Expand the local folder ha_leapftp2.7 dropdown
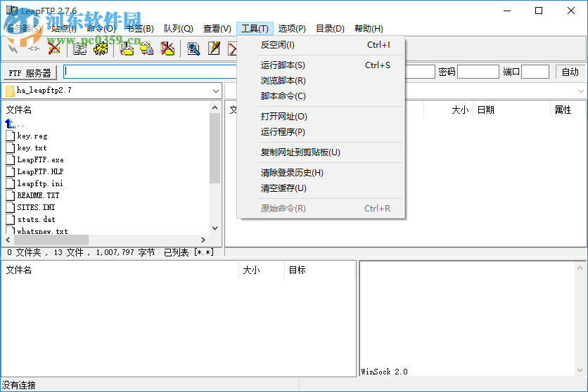This screenshot has width=588, height=392. [x=216, y=91]
